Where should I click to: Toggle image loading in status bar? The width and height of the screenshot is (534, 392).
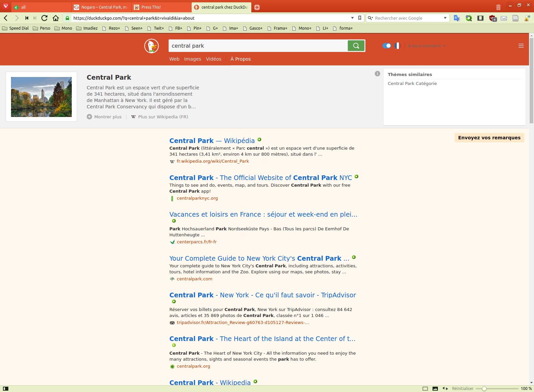(x=435, y=389)
